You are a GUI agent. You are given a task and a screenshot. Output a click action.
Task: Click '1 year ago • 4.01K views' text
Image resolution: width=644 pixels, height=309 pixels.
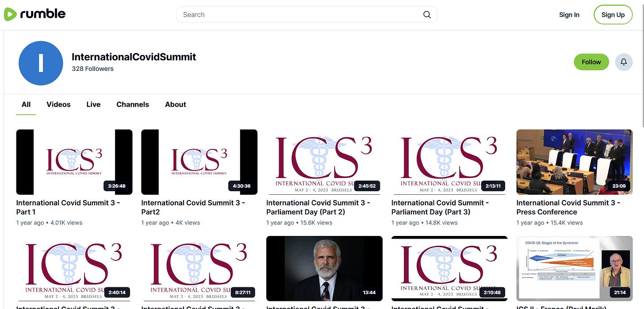(50, 223)
